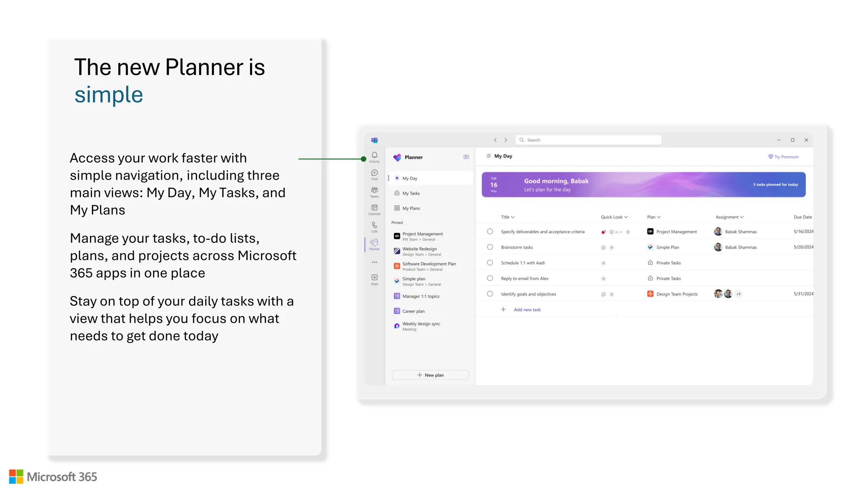The height and width of the screenshot is (488, 868).
Task: Click the Due Date column header
Action: tap(803, 217)
